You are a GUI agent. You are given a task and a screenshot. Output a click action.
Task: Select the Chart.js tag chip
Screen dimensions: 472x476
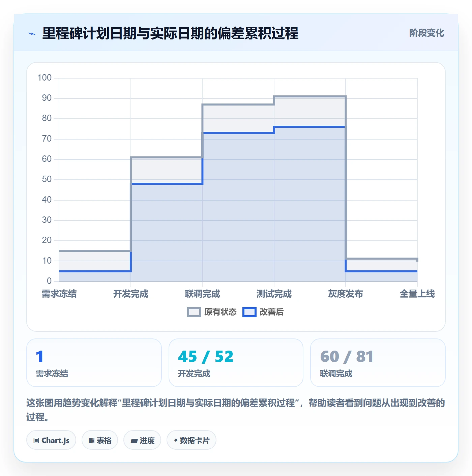tap(51, 440)
